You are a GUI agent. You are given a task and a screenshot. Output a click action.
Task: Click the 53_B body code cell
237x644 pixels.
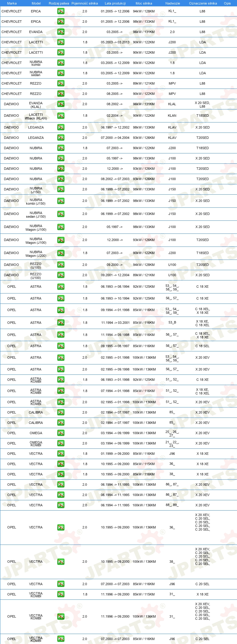coord(172,323)
